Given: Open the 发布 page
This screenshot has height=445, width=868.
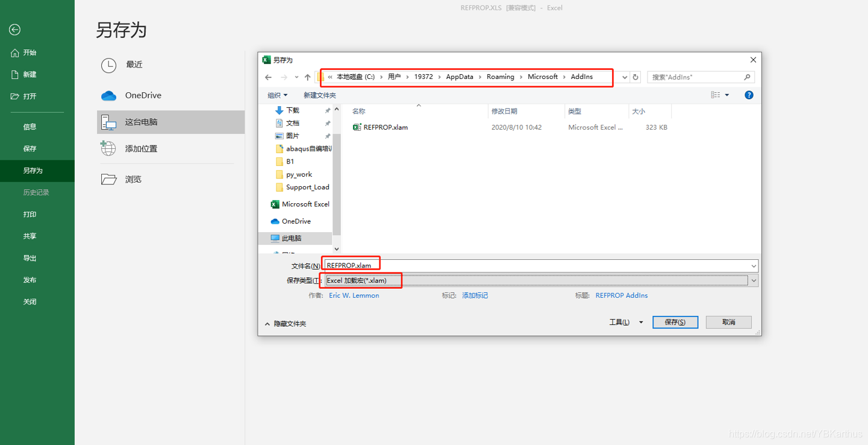Looking at the screenshot, I should (30, 280).
